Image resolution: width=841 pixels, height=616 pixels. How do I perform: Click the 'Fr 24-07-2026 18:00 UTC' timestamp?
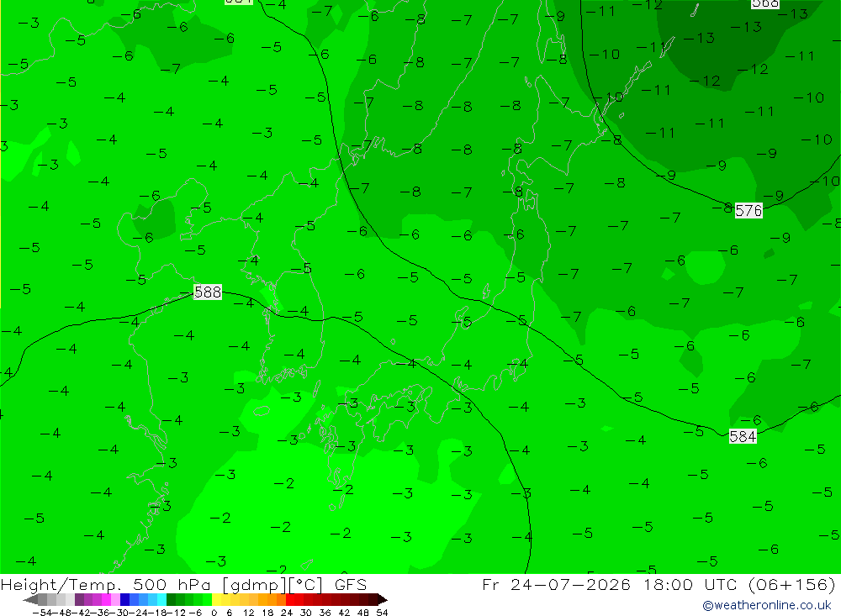pyautogui.click(x=611, y=584)
